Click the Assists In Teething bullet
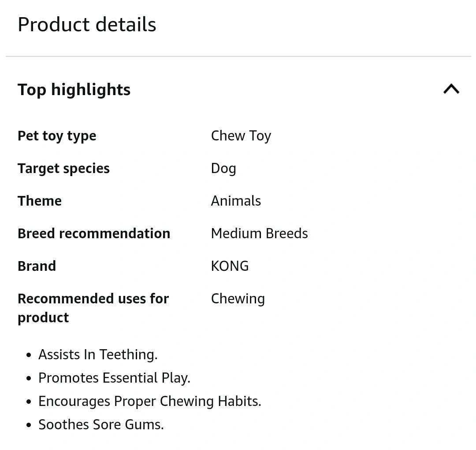Image resolution: width=476 pixels, height=450 pixels. pos(98,354)
